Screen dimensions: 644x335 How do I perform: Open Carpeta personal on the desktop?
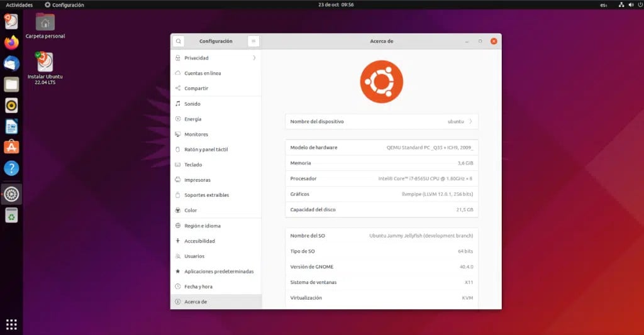point(45,25)
